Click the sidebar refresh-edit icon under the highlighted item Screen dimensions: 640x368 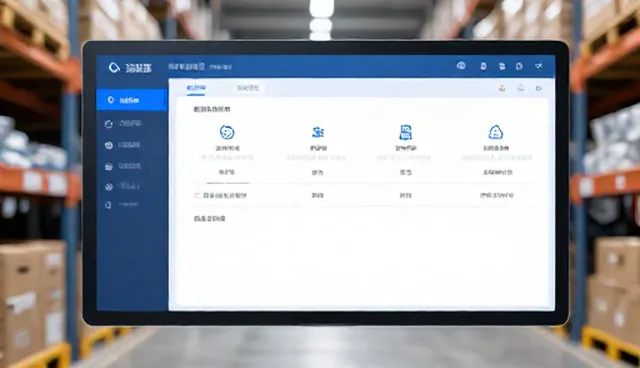(109, 124)
